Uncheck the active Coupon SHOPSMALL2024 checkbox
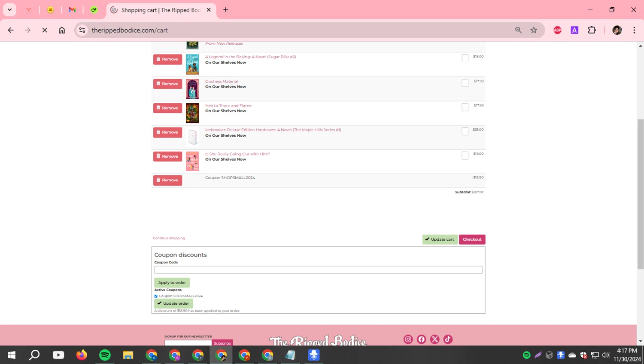The height and width of the screenshot is (364, 644). pos(156,296)
